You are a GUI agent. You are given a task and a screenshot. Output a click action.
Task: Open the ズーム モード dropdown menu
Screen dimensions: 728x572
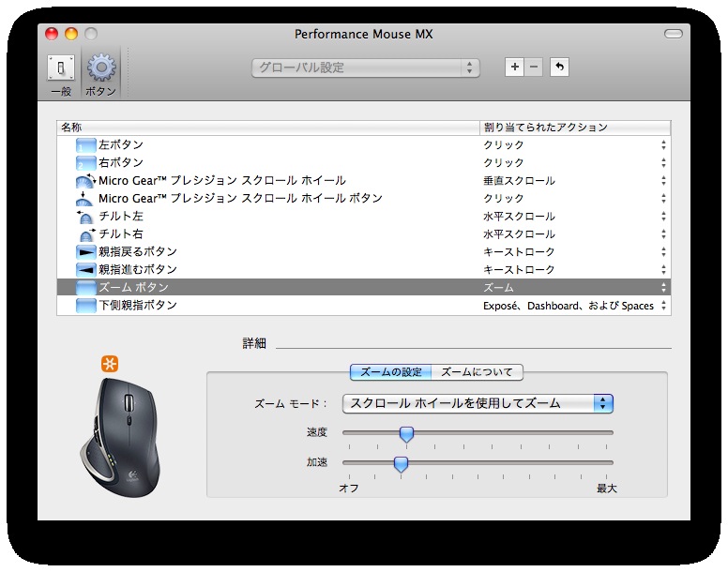(478, 403)
